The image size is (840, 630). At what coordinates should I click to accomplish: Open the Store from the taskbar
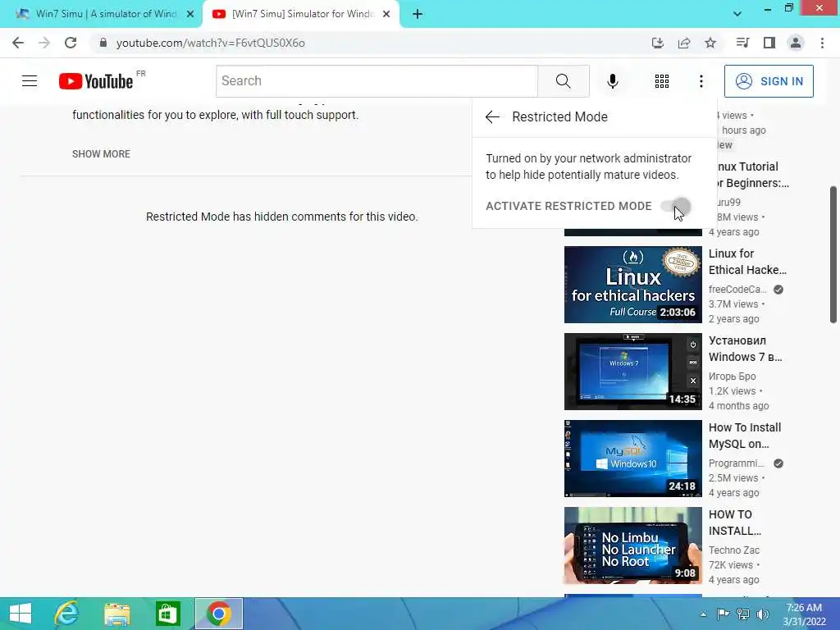(x=167, y=614)
